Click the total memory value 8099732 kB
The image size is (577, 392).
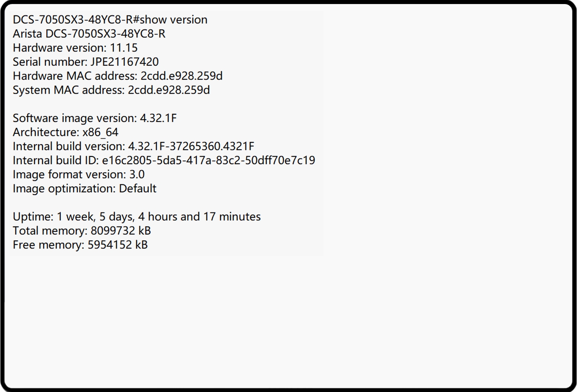click(x=121, y=231)
